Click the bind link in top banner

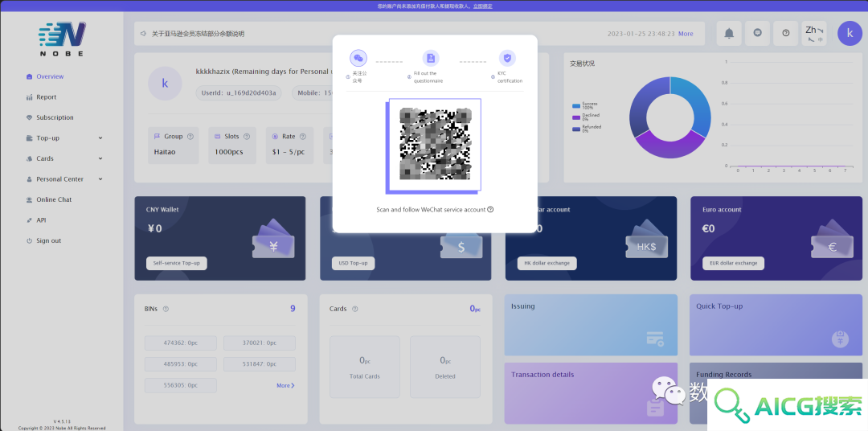tap(483, 6)
